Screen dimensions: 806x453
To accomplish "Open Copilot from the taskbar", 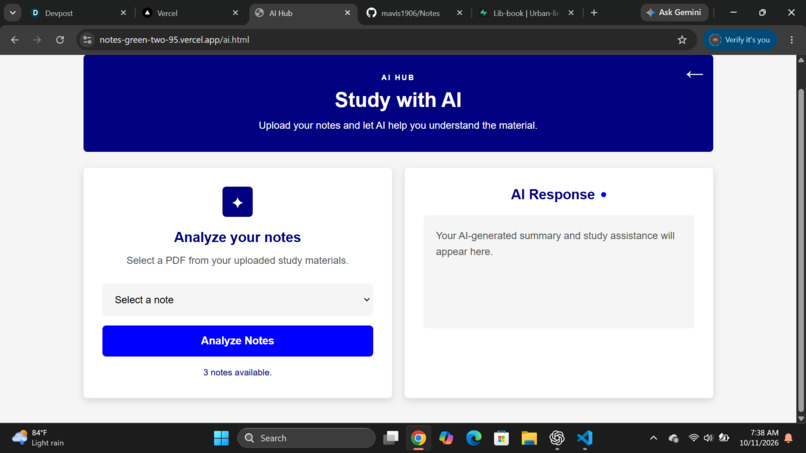I will pos(446,438).
